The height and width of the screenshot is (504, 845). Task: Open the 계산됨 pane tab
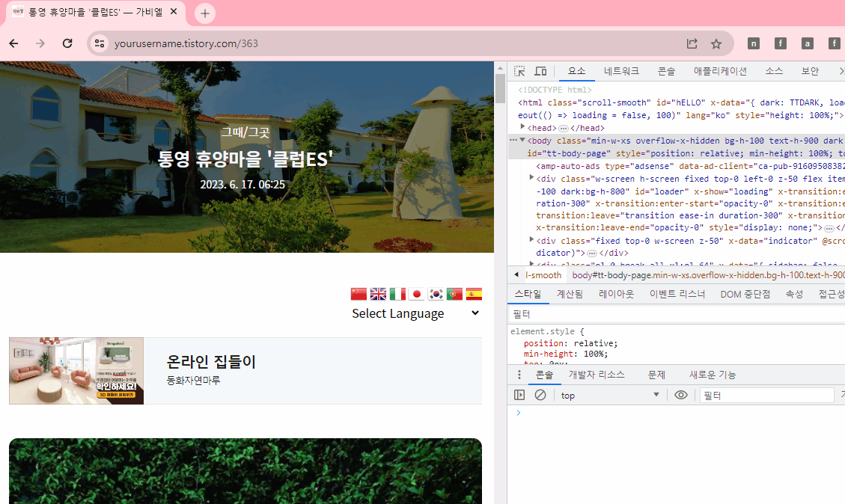click(570, 294)
